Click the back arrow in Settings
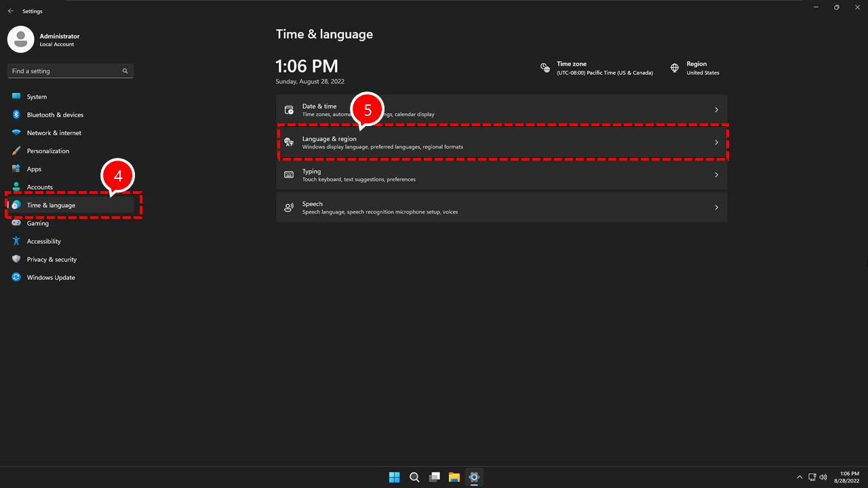 10,10
